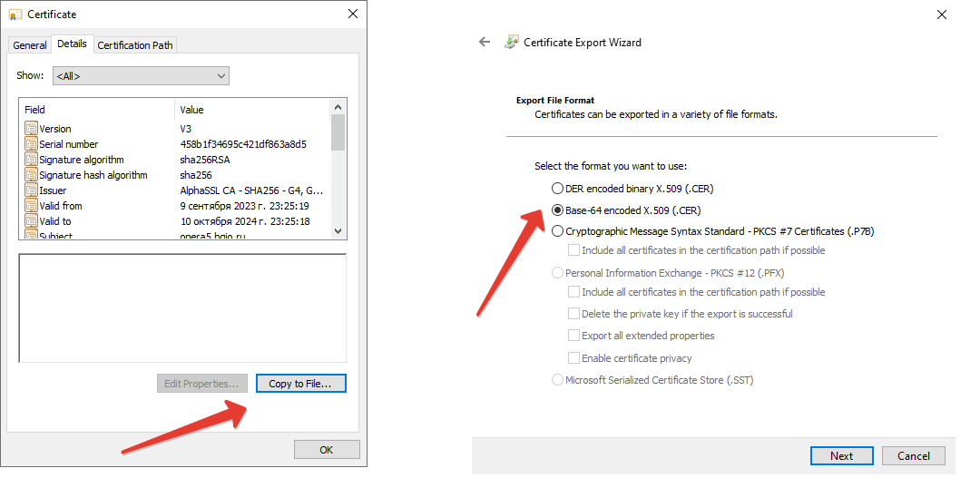The height and width of the screenshot is (478, 980).
Task: Switch to the General tab
Action: click(30, 45)
